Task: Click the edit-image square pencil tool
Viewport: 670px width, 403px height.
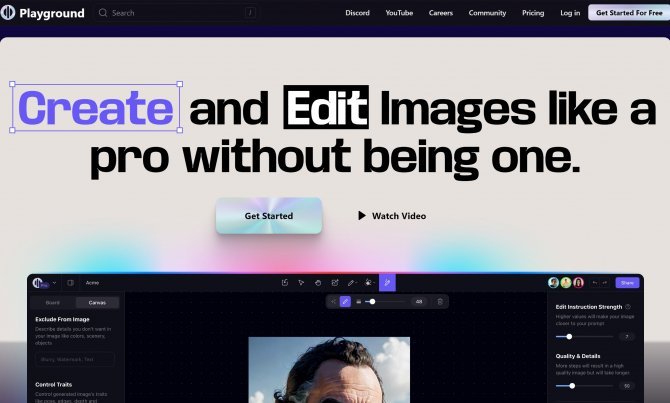Action: click(x=335, y=282)
